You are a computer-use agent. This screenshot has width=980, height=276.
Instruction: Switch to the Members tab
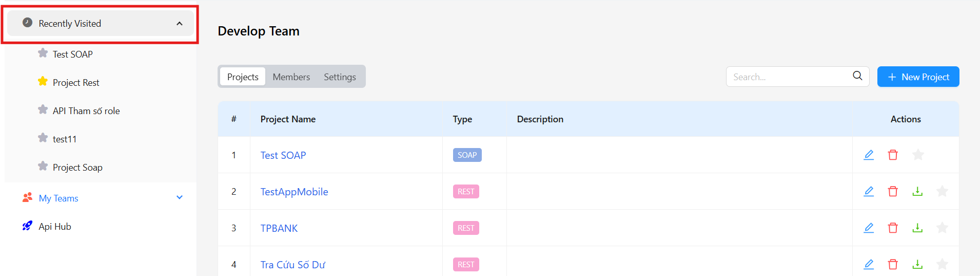click(291, 77)
